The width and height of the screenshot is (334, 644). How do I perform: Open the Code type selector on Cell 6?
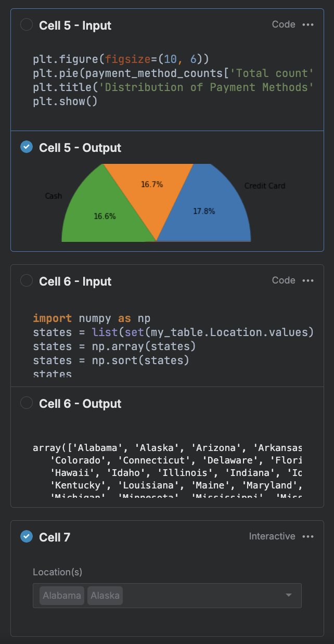tap(284, 280)
